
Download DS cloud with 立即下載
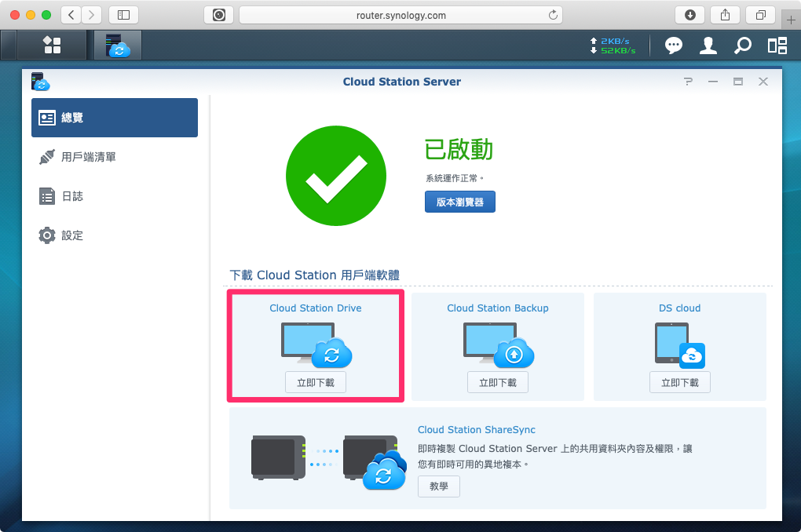click(680, 382)
